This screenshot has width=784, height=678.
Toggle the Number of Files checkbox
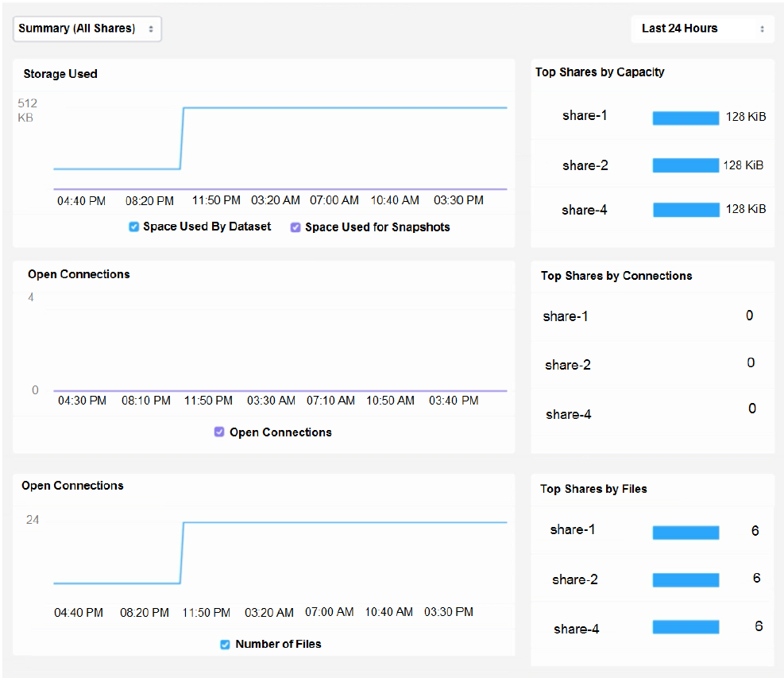[225, 645]
